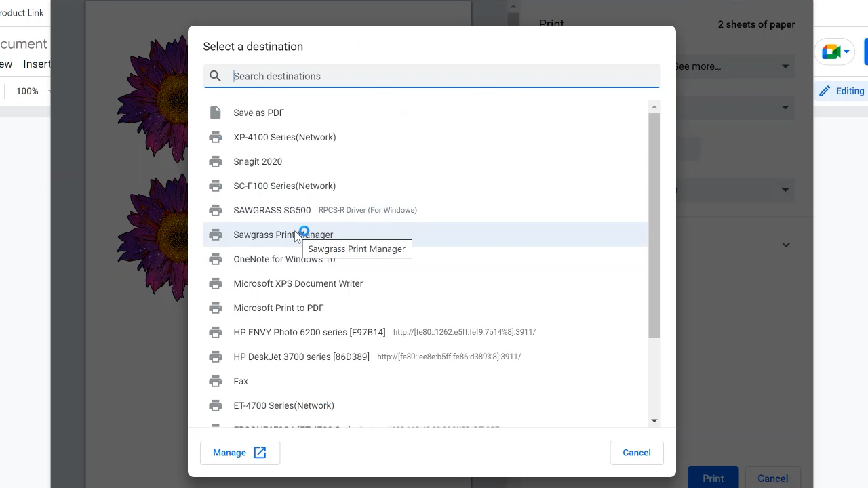Focus the Search destinations field
Screen dimensions: 868x488
point(431,76)
